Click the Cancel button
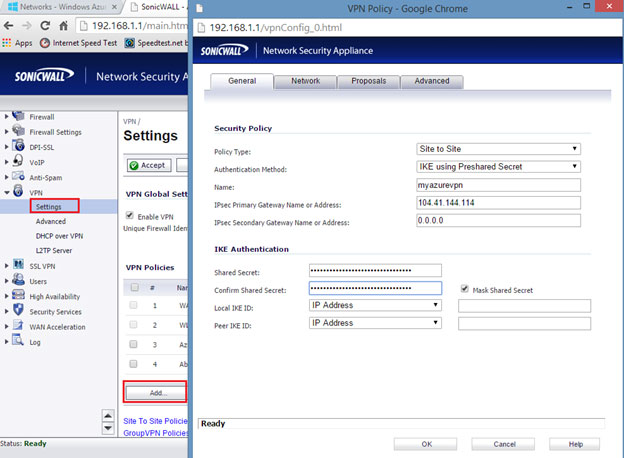 [503, 444]
